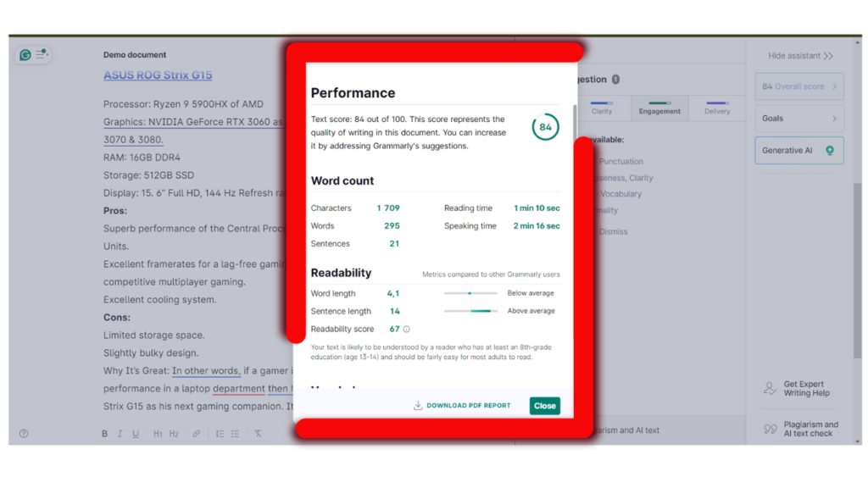Viewport: 868px width, 488px height.
Task: Open the help question mark icon
Action: pyautogui.click(x=24, y=434)
